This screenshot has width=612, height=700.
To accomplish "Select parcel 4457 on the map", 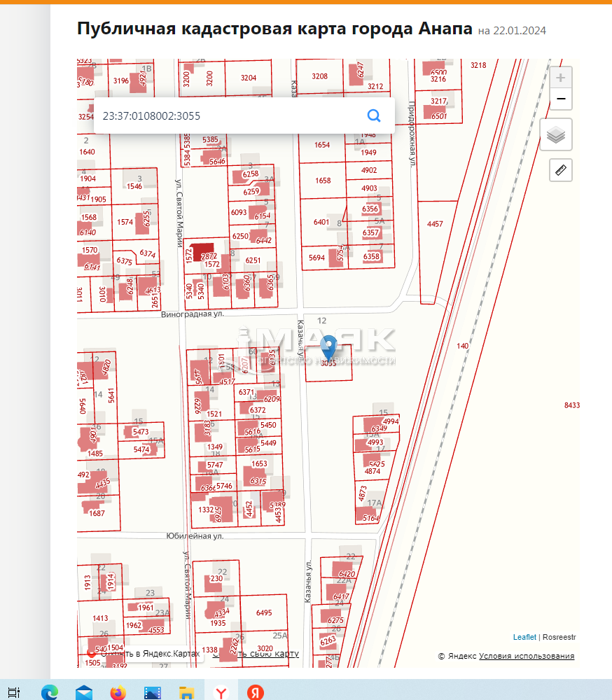I will click(x=435, y=224).
